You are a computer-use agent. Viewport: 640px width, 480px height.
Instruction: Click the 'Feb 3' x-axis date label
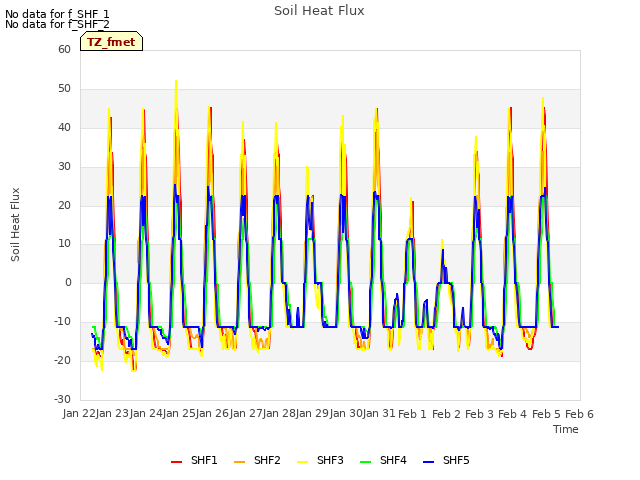(479, 414)
